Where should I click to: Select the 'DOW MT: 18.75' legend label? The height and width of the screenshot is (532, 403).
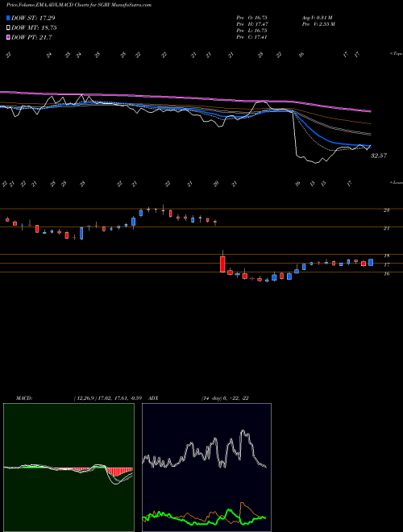click(34, 28)
